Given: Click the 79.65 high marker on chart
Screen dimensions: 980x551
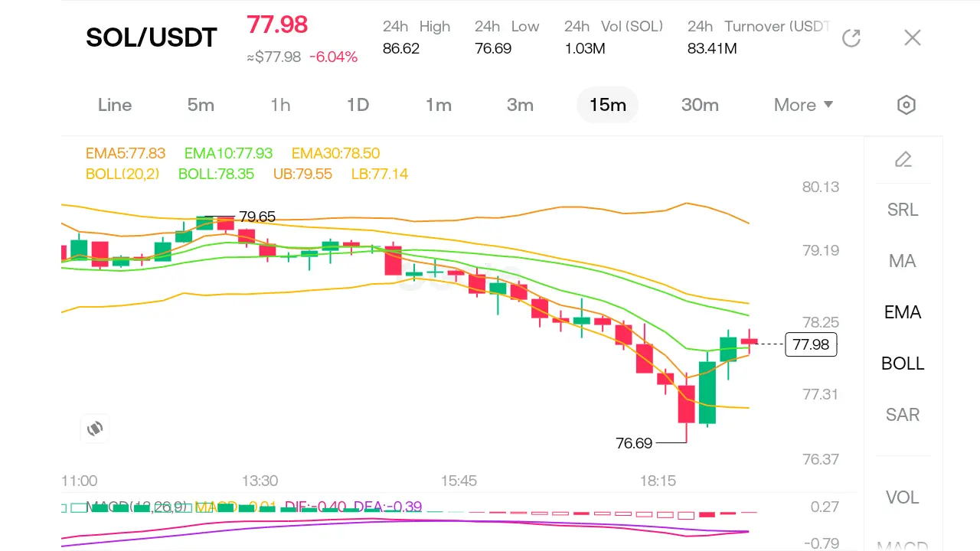Looking at the screenshot, I should [x=257, y=217].
